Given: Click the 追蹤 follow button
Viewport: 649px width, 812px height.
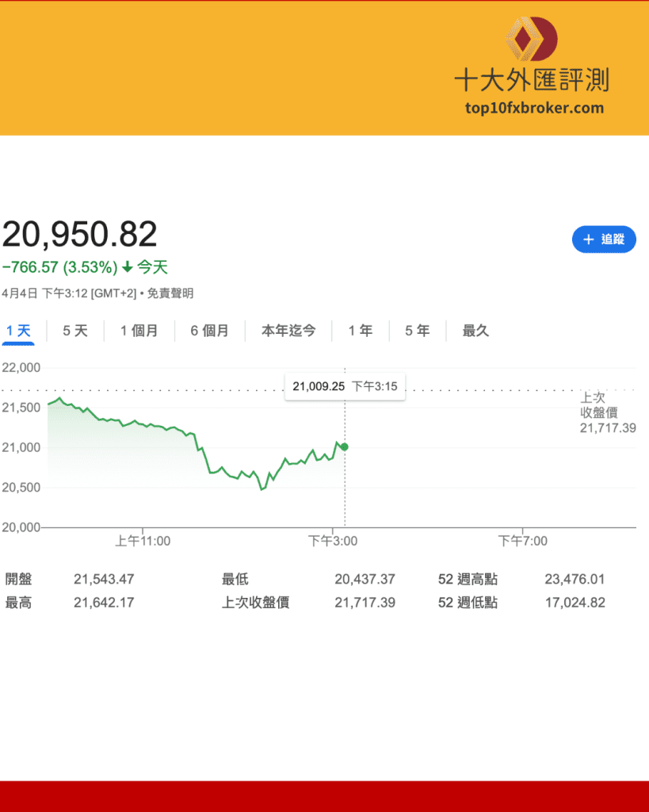Looking at the screenshot, I should pos(604,239).
